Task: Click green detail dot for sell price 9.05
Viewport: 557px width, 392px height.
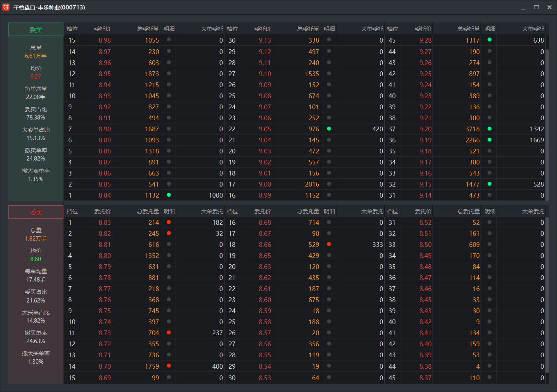Action: [x=329, y=129]
